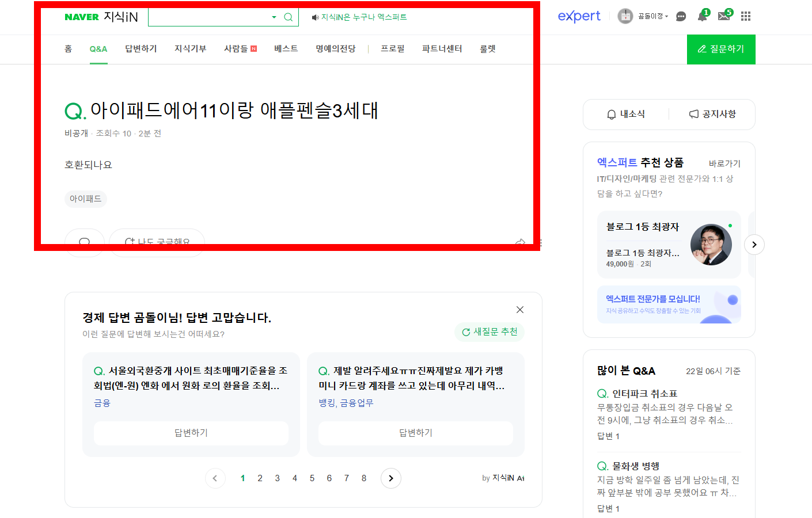812x518 pixels.
Task: Open the mail envelope icon
Action: click(724, 16)
